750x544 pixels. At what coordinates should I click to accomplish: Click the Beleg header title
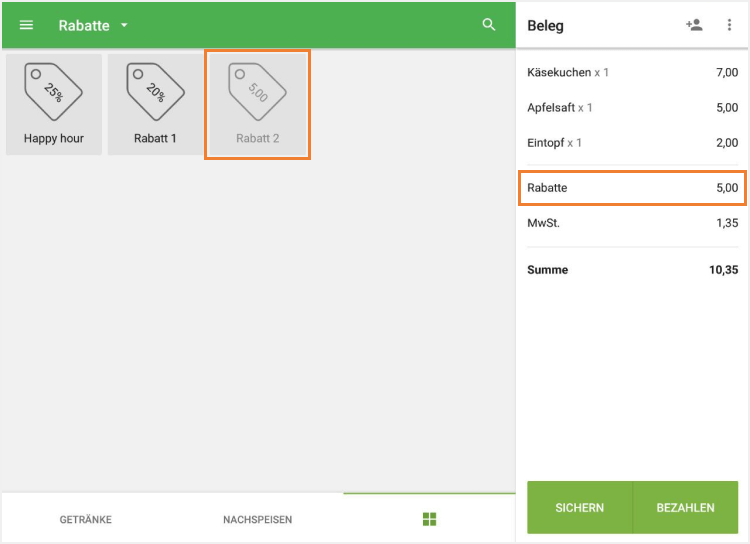pos(546,26)
